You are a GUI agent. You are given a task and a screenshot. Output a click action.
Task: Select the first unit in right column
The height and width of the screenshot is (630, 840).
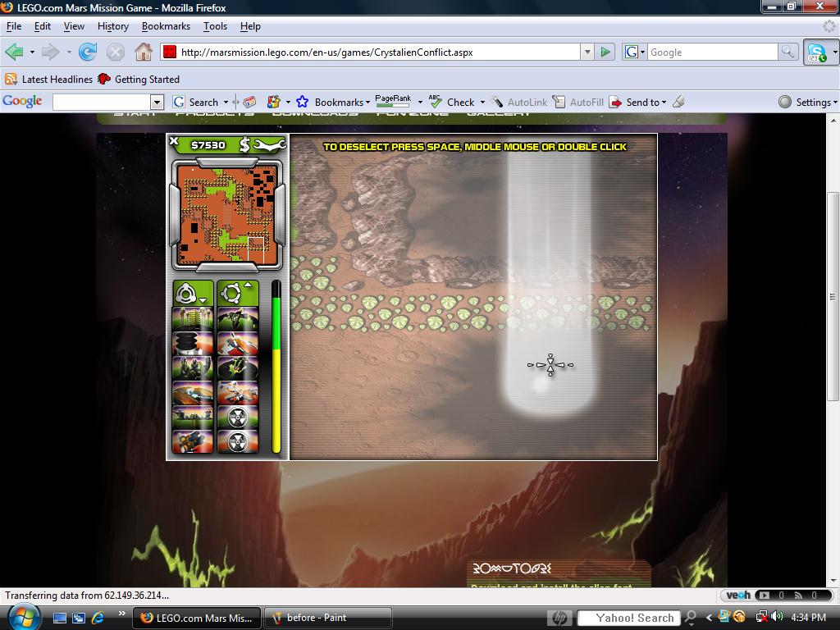[238, 319]
